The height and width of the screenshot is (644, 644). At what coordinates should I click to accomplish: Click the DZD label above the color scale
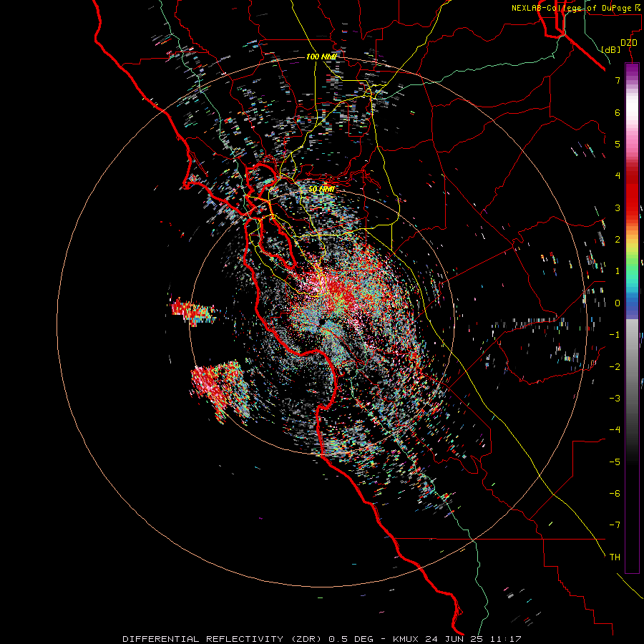(629, 43)
